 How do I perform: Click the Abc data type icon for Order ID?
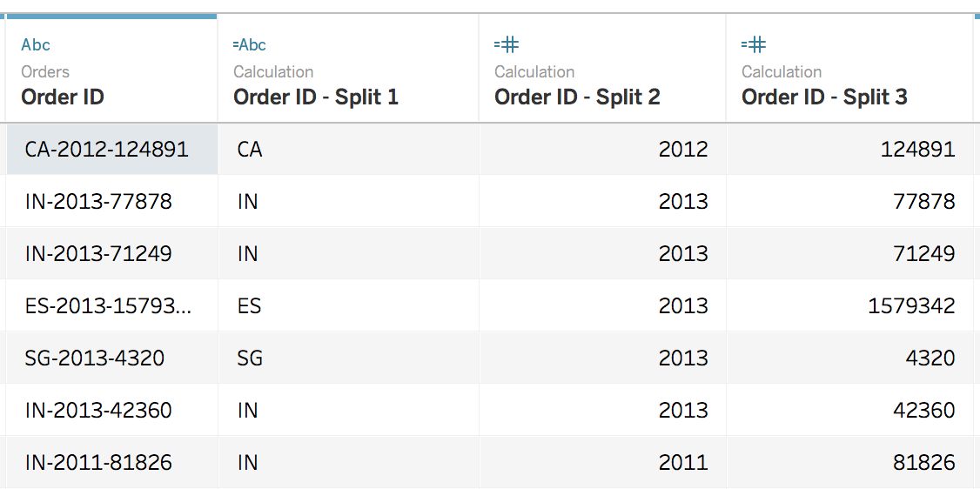click(36, 45)
